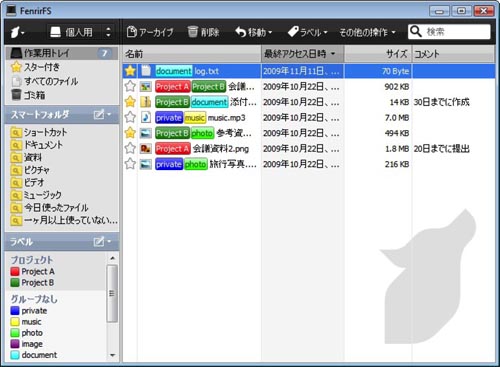
Task: Open the スマートフォルダ edit dropdown
Action: pyautogui.click(x=102, y=115)
